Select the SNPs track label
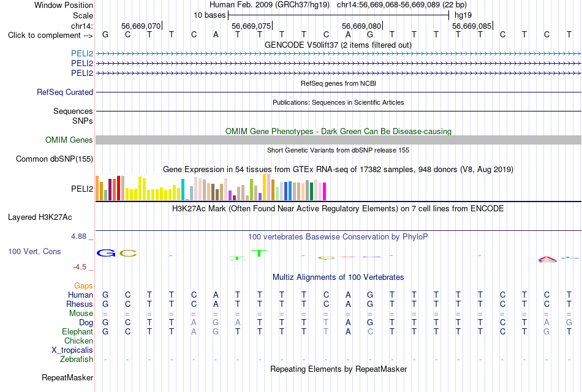 click(x=83, y=121)
